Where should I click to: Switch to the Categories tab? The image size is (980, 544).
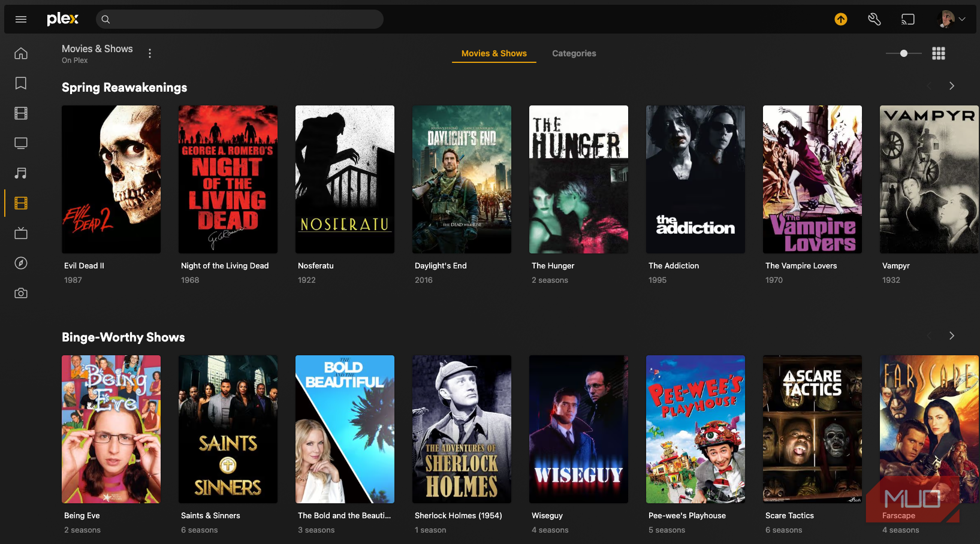pyautogui.click(x=574, y=53)
